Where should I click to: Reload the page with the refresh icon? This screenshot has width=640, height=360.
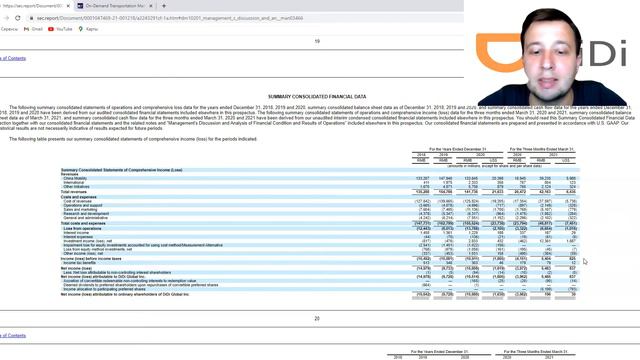tap(18, 18)
